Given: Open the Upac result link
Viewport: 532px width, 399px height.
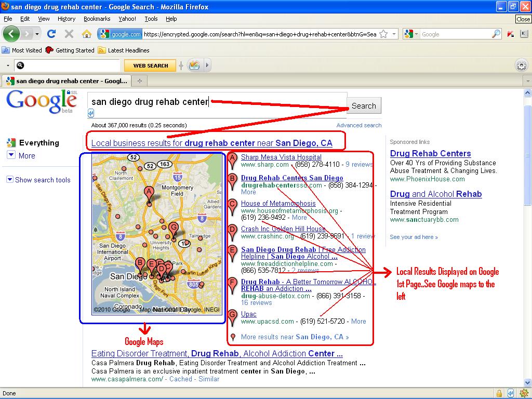Looking at the screenshot, I should (249, 314).
